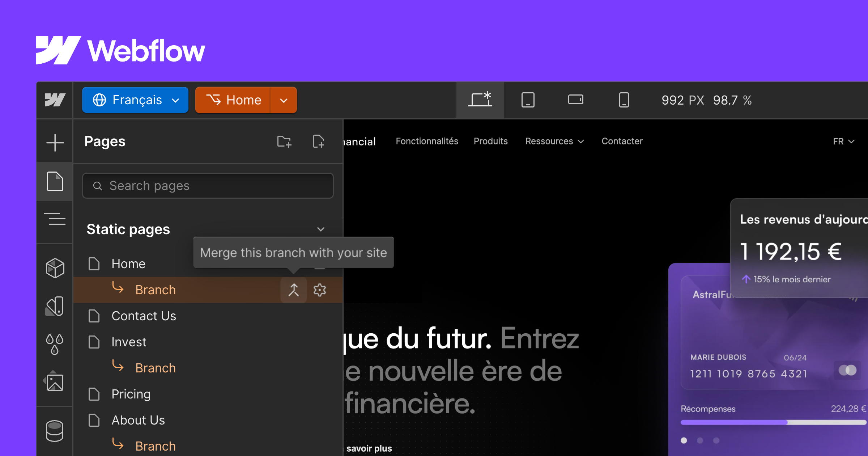The width and height of the screenshot is (868, 456).
Task: Switch to tablet breakpoint preview
Action: (x=528, y=100)
